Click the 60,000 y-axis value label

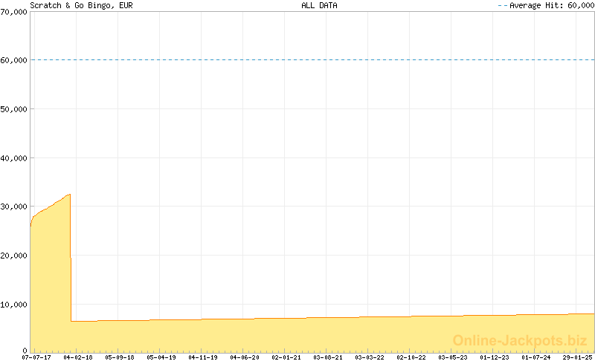coord(14,60)
